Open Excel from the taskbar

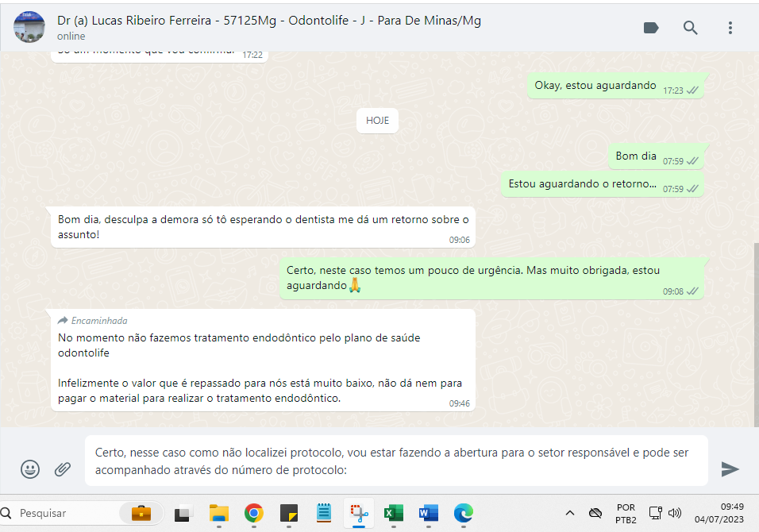tap(394, 513)
